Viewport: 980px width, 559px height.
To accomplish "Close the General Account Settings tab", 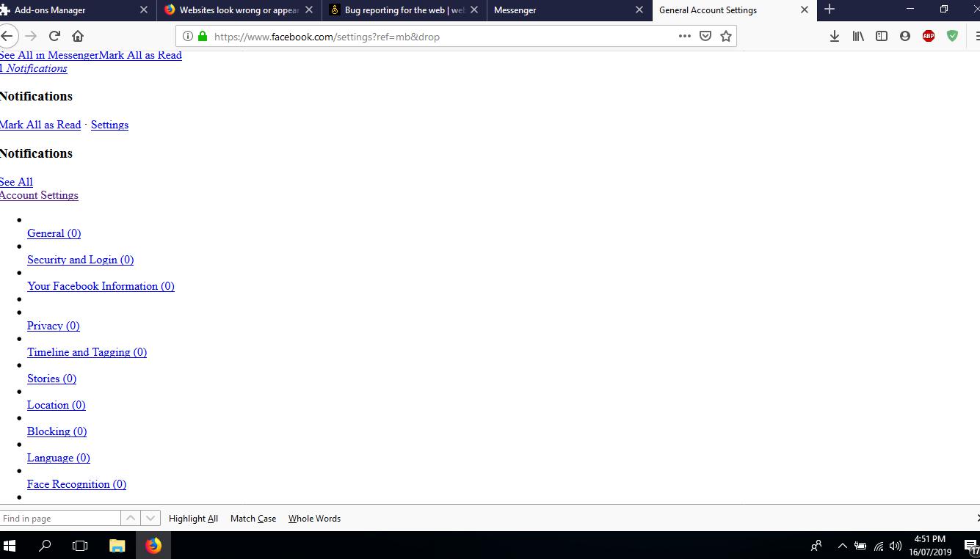I will 805,10.
